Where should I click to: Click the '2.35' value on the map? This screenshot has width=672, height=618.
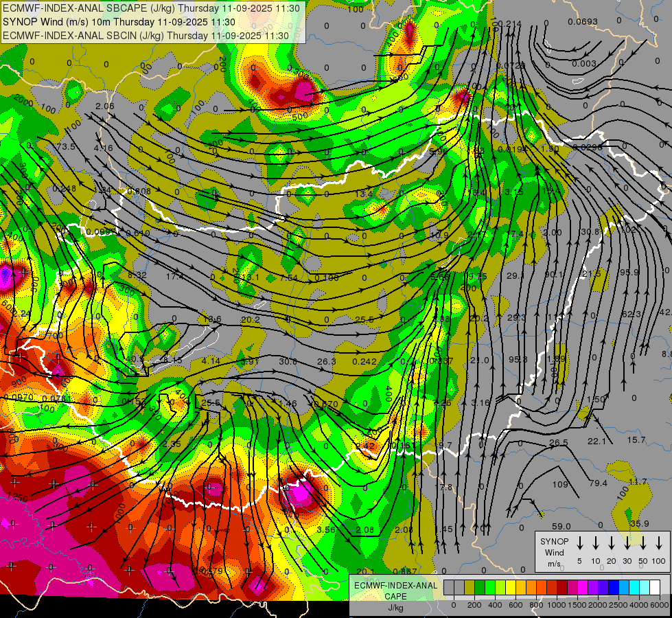(x=172, y=444)
